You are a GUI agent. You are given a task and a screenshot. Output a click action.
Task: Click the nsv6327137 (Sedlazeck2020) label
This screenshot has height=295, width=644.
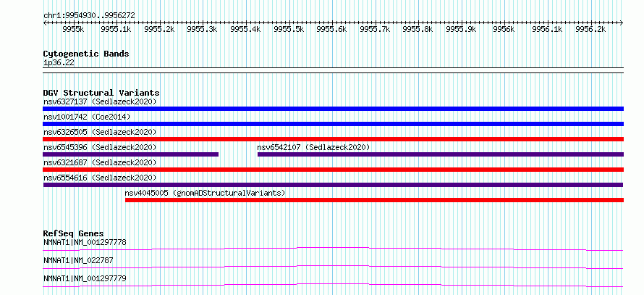tap(100, 101)
